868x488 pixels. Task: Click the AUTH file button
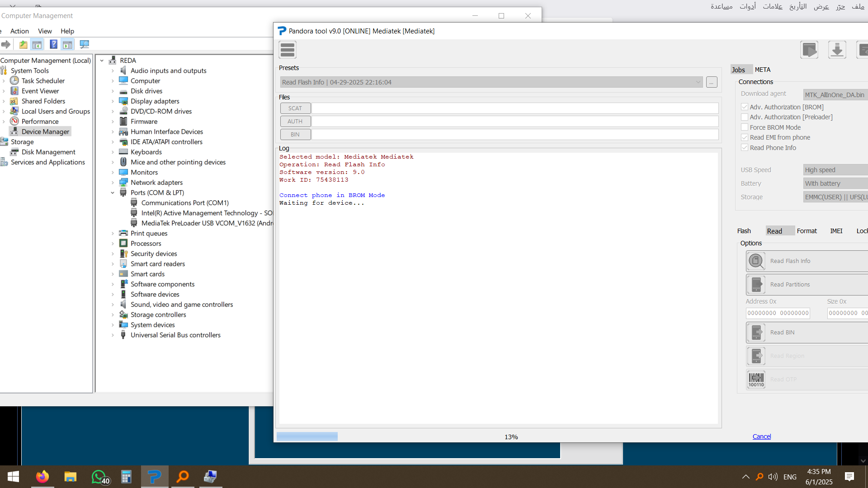tap(295, 122)
